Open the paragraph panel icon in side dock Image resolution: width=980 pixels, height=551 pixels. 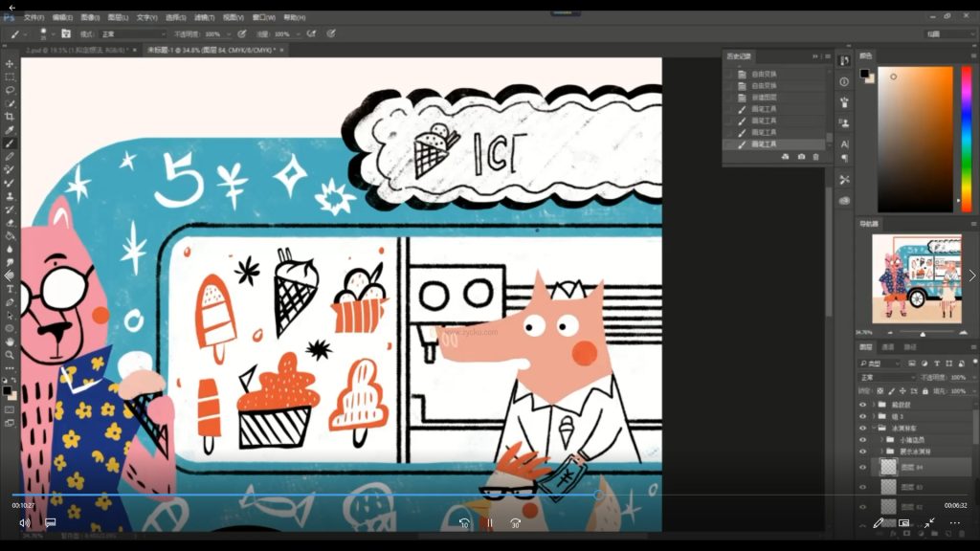click(844, 159)
